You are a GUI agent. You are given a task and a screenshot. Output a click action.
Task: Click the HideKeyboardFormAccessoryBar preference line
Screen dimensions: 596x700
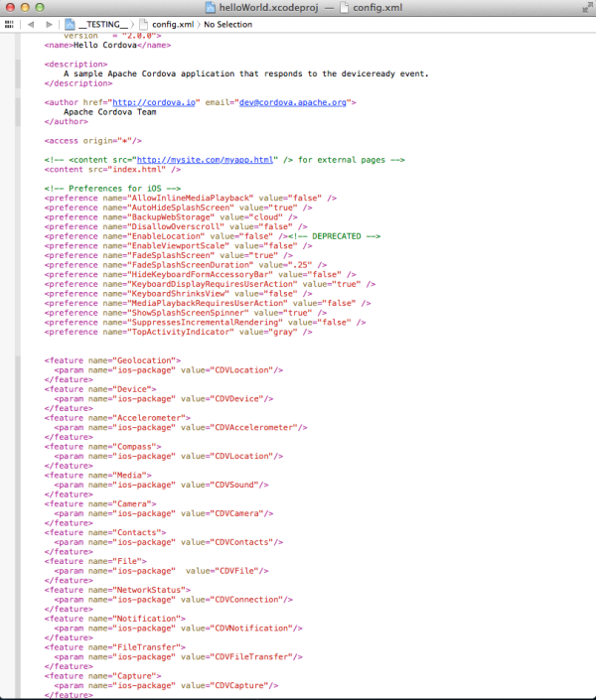coord(200,275)
